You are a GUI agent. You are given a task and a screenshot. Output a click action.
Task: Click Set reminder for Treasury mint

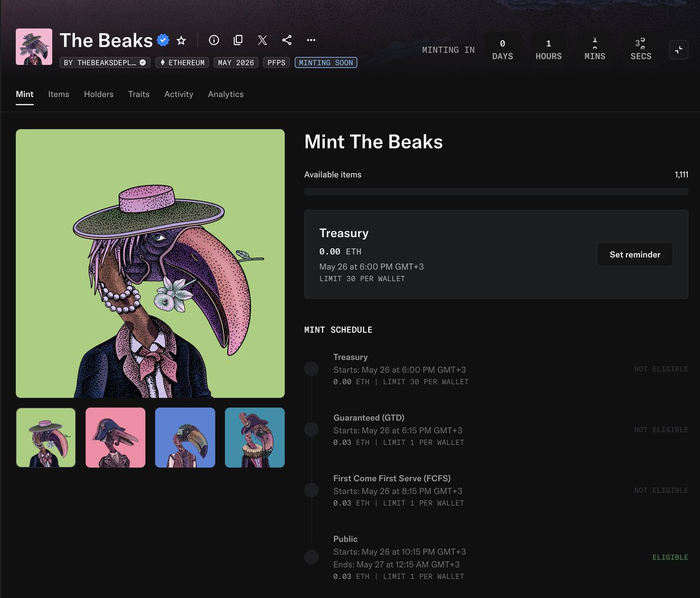635,255
